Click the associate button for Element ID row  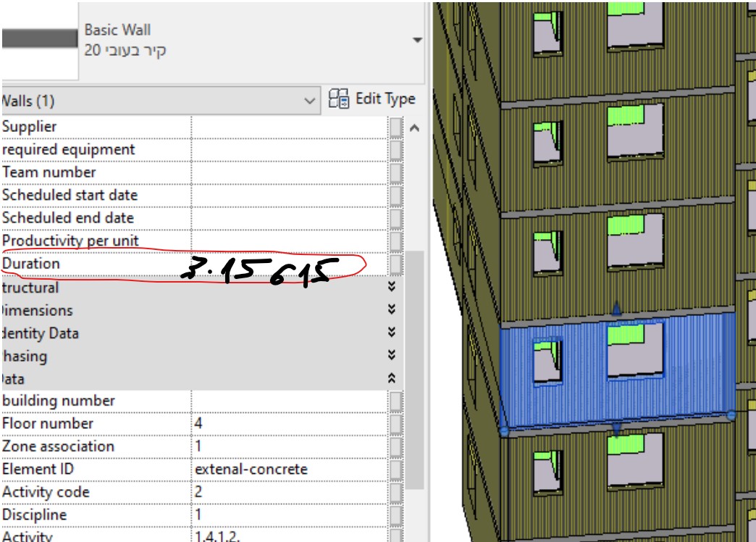(x=396, y=469)
